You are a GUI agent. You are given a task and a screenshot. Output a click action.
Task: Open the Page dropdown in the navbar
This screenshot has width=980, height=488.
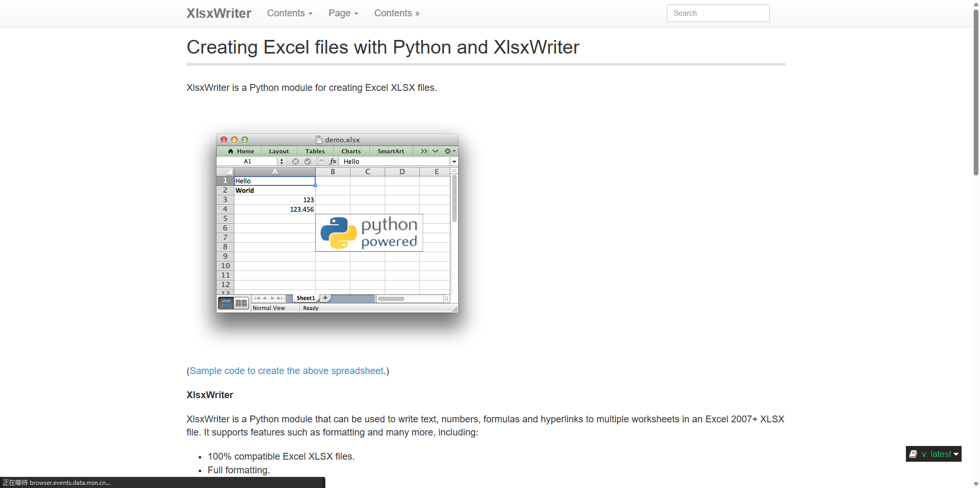click(x=342, y=13)
